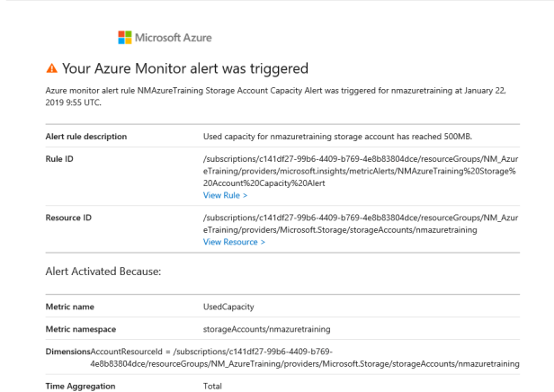Click the 'storageAccounts/nmazuretraining' namespace value
The image size is (554, 392).
[269, 330]
